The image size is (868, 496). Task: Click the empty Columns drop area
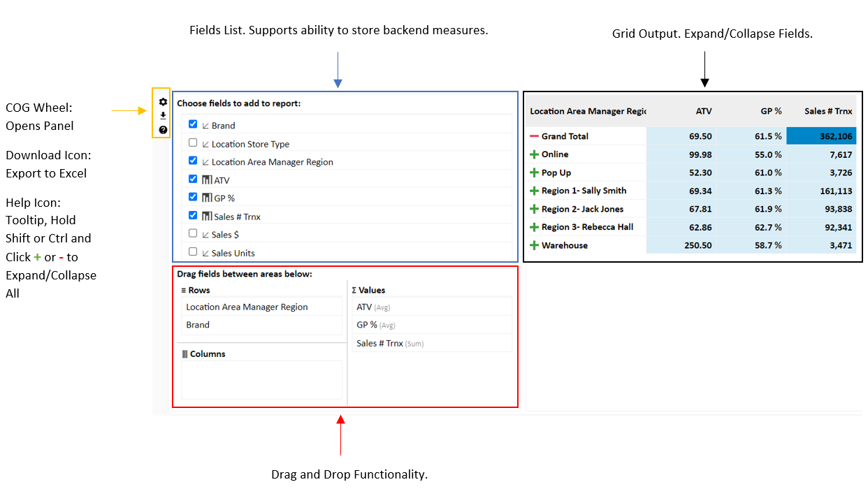pos(261,379)
